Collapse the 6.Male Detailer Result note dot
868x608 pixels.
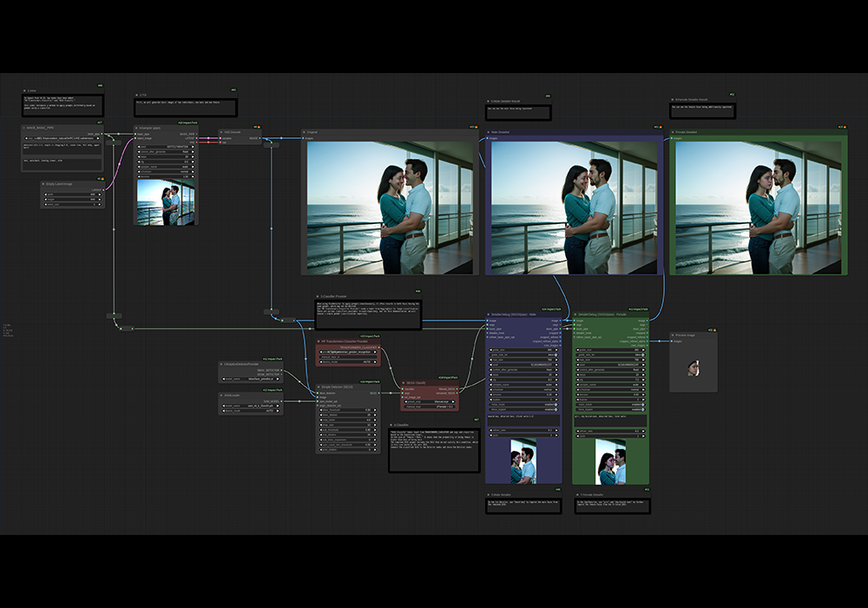[x=488, y=102]
